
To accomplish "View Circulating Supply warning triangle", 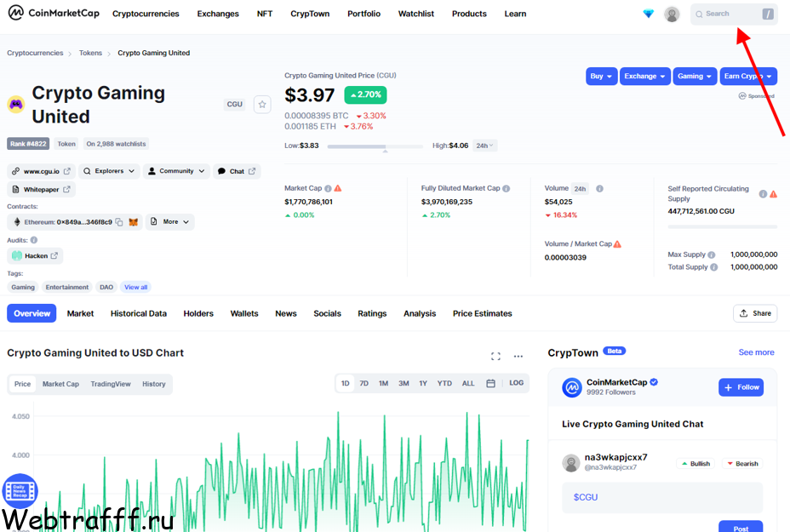I will coord(773,194).
